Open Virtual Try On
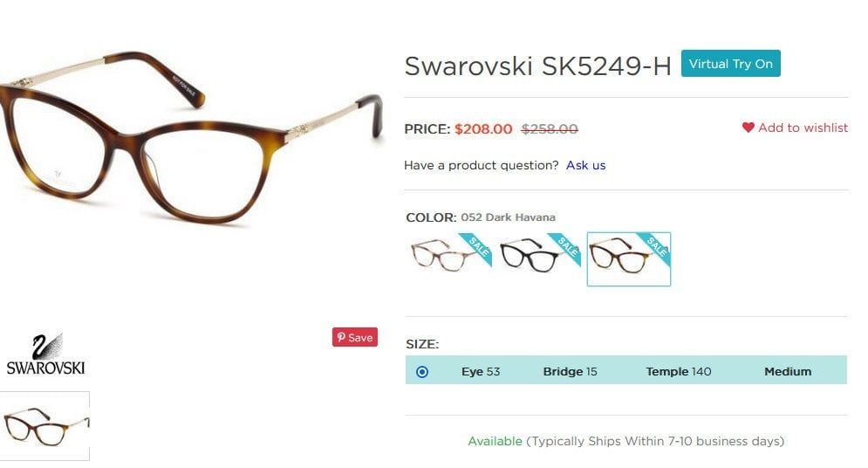The height and width of the screenshot is (468, 868). (731, 64)
